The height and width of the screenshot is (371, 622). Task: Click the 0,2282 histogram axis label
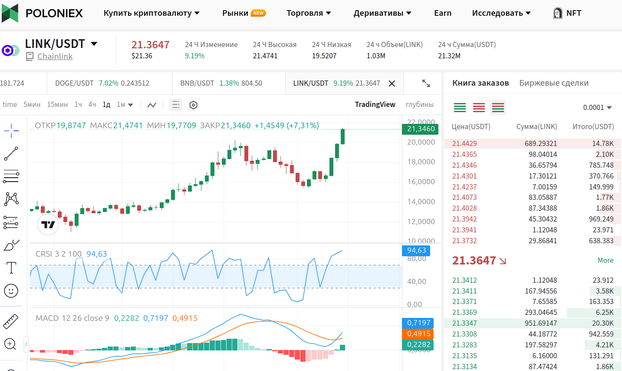coord(418,344)
